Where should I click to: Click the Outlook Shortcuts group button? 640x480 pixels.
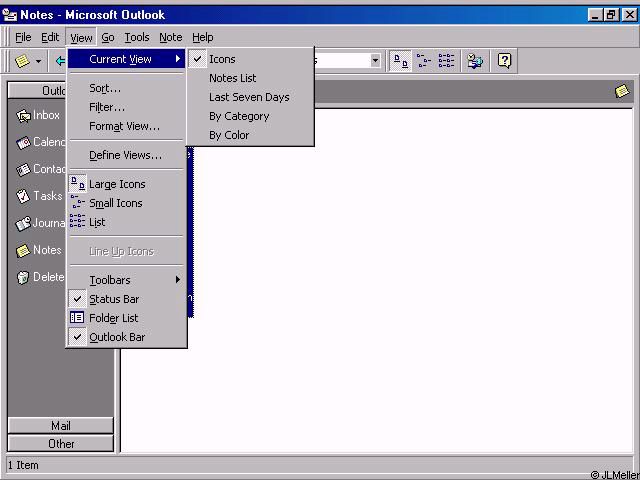38,91
